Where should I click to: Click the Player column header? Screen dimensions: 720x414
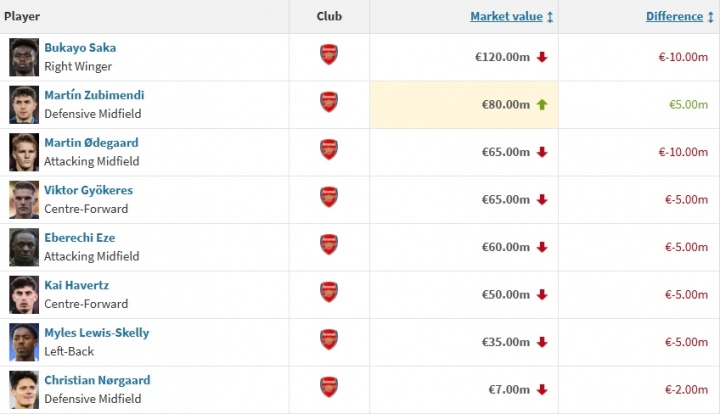[x=22, y=17]
